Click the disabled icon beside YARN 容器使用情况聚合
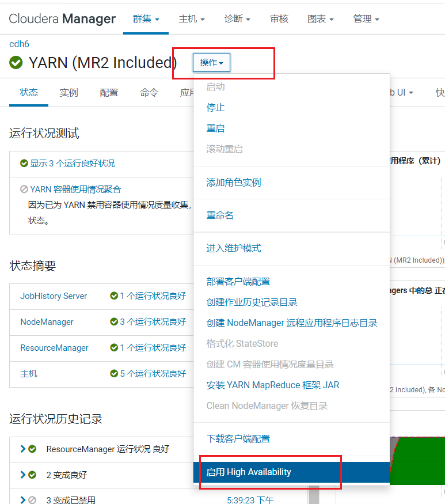 [24, 189]
